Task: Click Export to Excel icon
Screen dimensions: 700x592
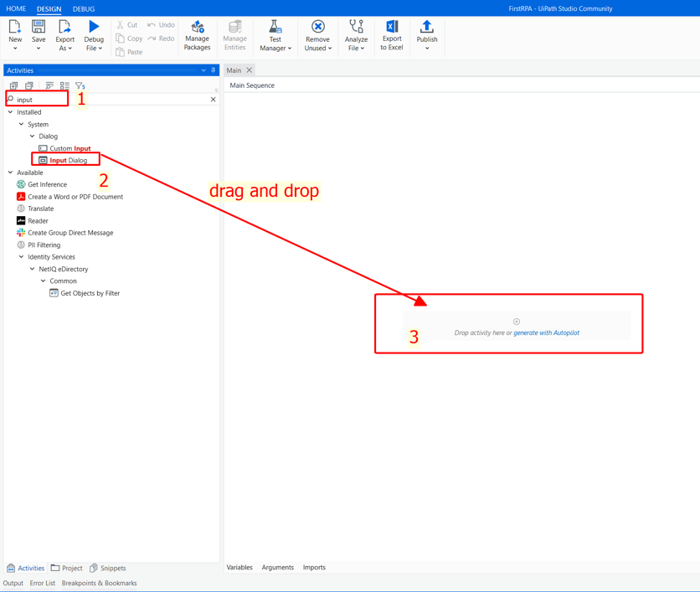Action: [x=392, y=26]
